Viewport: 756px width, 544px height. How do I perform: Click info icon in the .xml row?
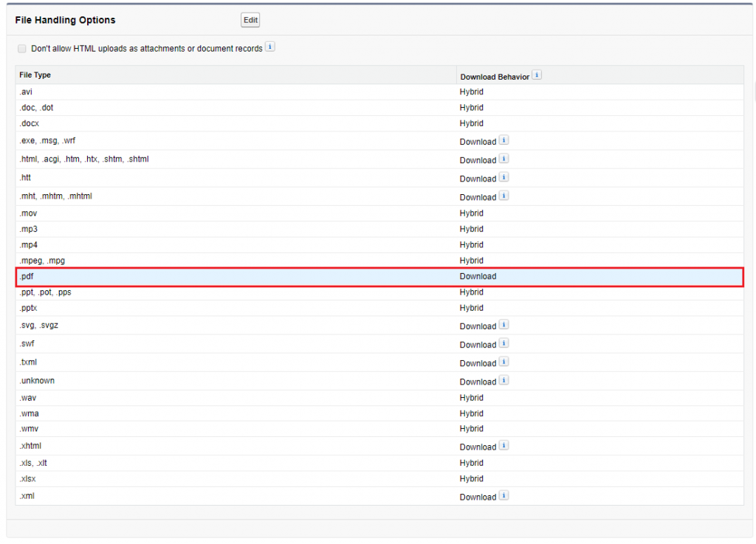pos(504,495)
